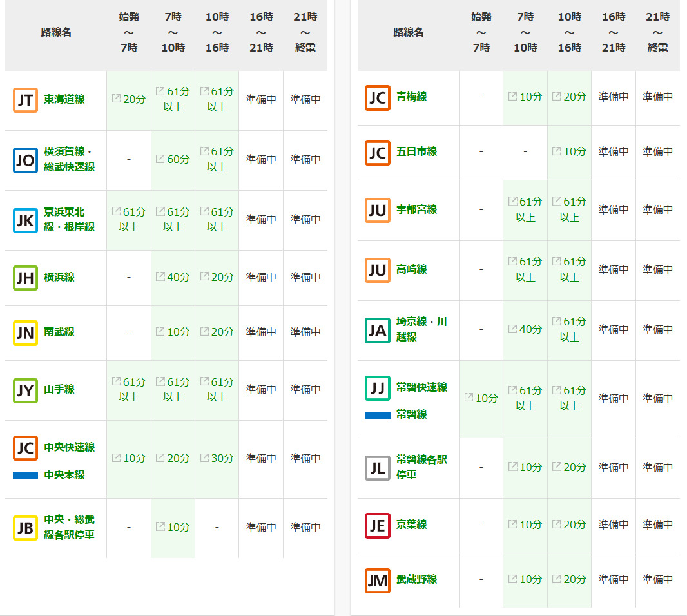
Task: Click the JL Joban local line badge
Action: point(377,468)
